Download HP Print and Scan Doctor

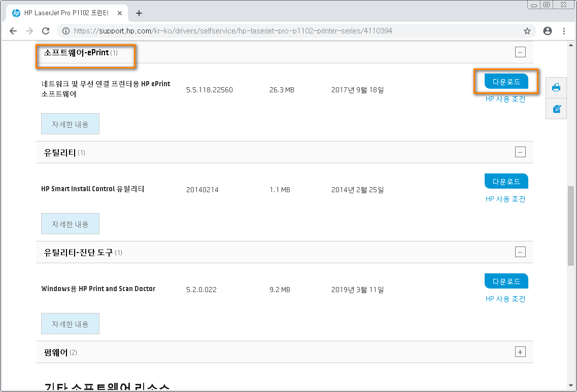[506, 281]
